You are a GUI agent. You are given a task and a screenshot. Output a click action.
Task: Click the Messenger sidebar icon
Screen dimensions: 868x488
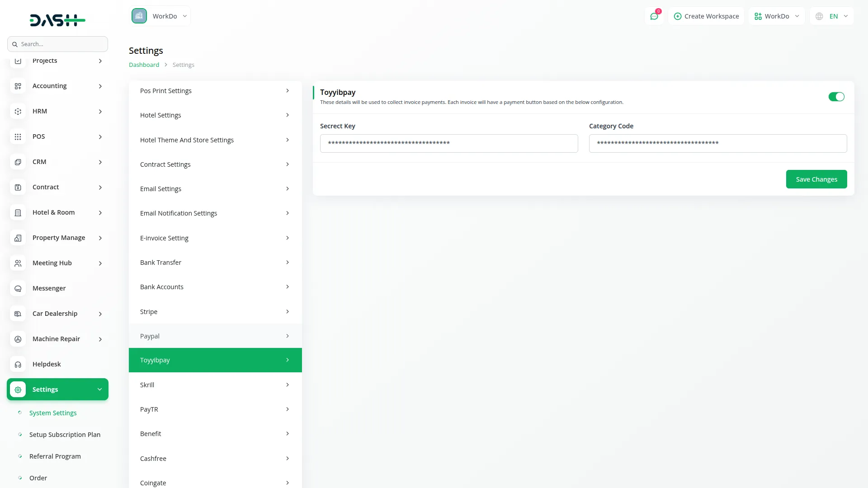[18, 288]
